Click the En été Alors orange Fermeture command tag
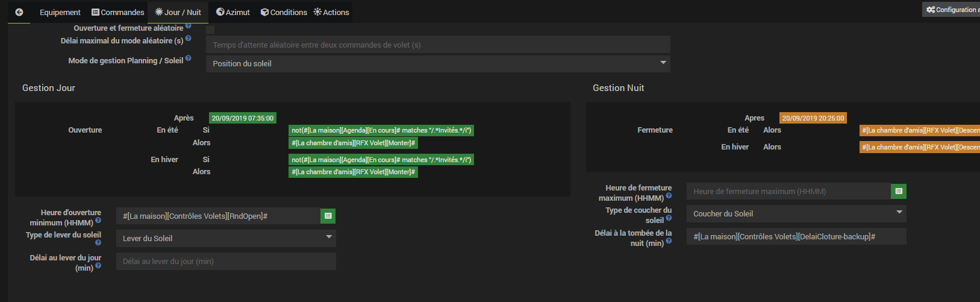 [920, 130]
